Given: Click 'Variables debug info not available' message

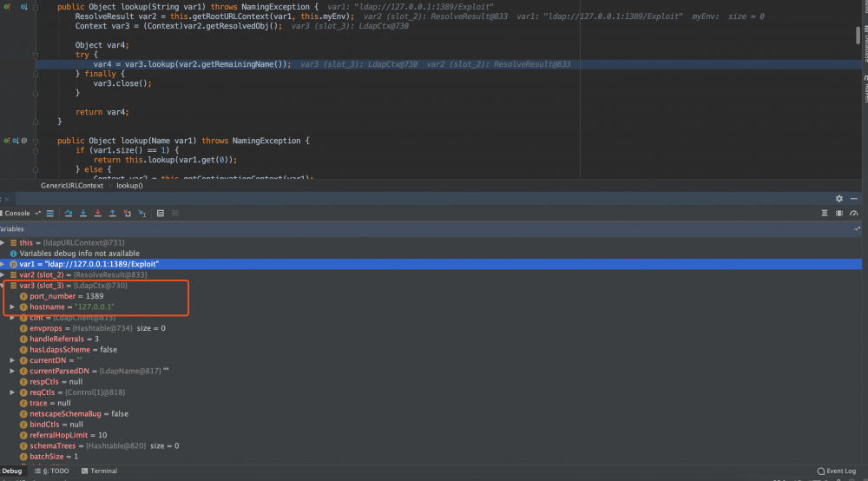Looking at the screenshot, I should coord(79,254).
